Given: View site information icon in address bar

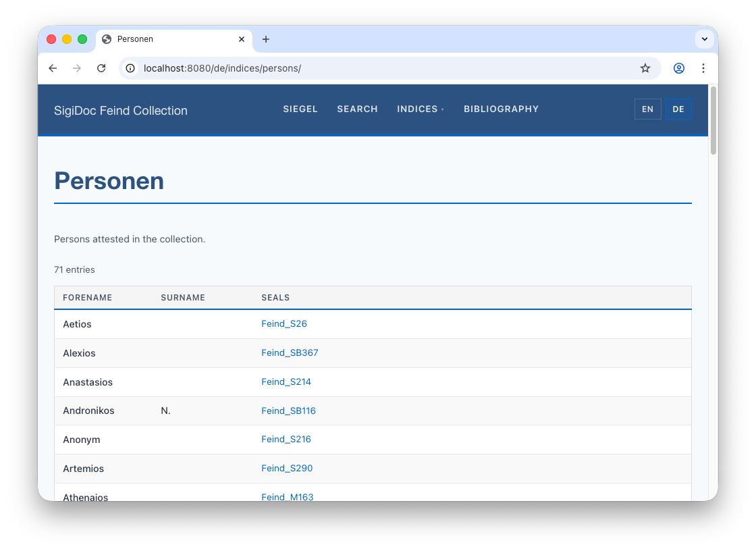Looking at the screenshot, I should [131, 68].
